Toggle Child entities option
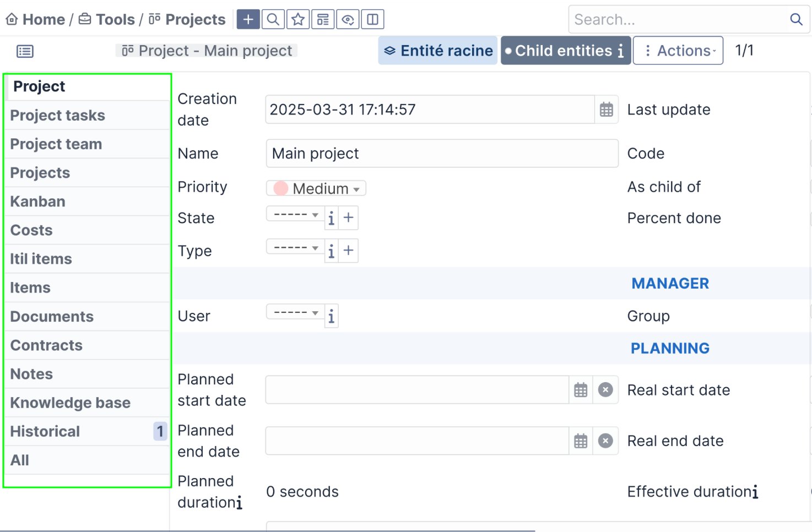This screenshot has width=812, height=532. point(565,51)
